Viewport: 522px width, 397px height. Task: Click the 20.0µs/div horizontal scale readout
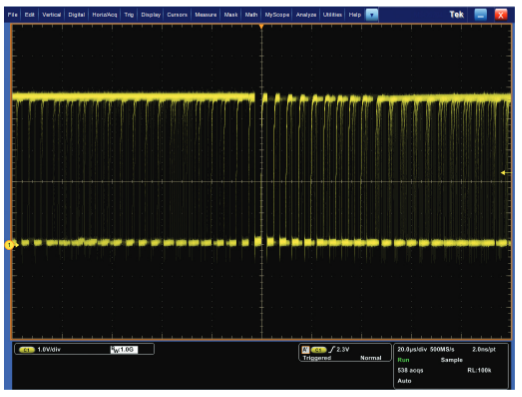(x=412, y=350)
